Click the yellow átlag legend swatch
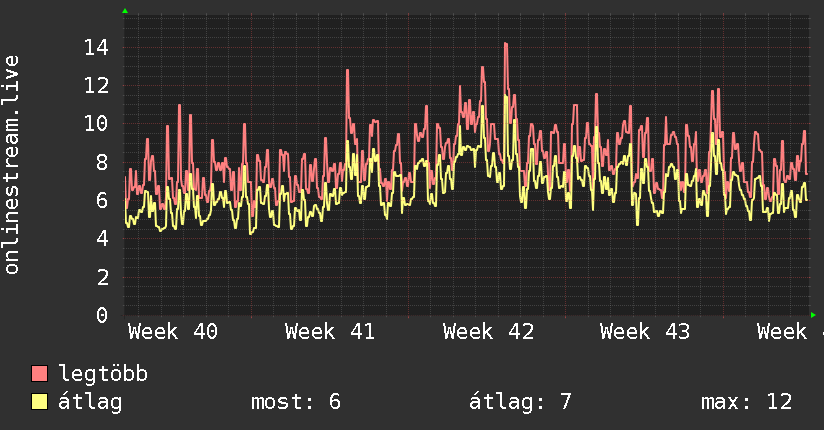Screen dimensions: 824x430 click(39, 402)
